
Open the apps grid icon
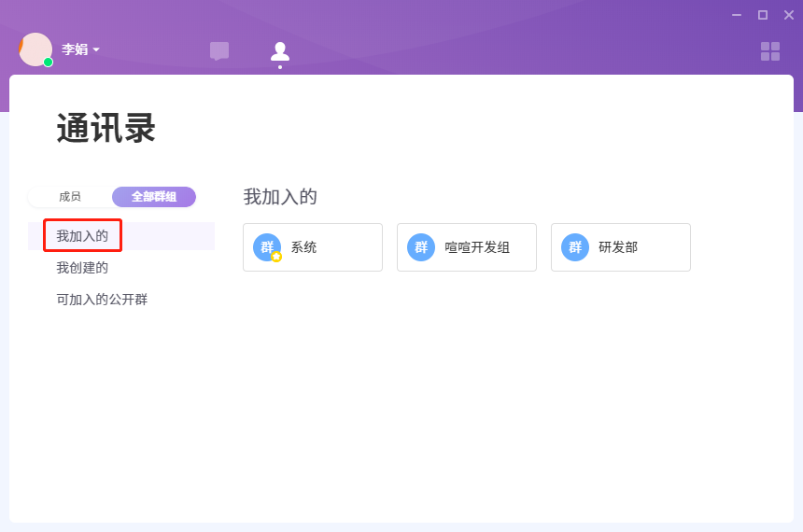point(770,51)
